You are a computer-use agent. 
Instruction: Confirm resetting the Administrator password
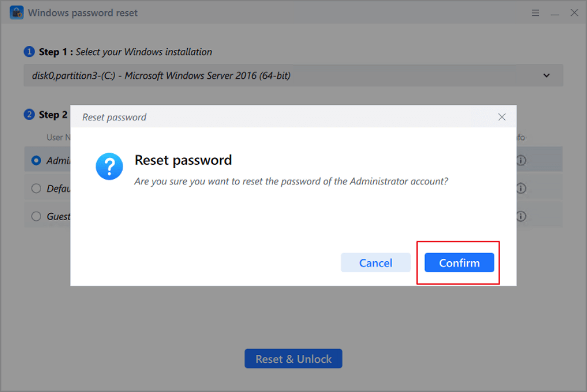[x=459, y=263]
